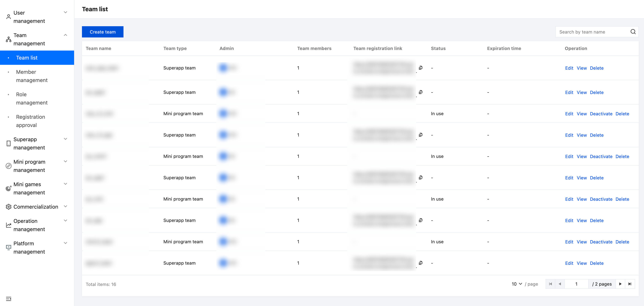Copy the first row's registration link
Screen dimensions: 644x306
tap(421, 68)
